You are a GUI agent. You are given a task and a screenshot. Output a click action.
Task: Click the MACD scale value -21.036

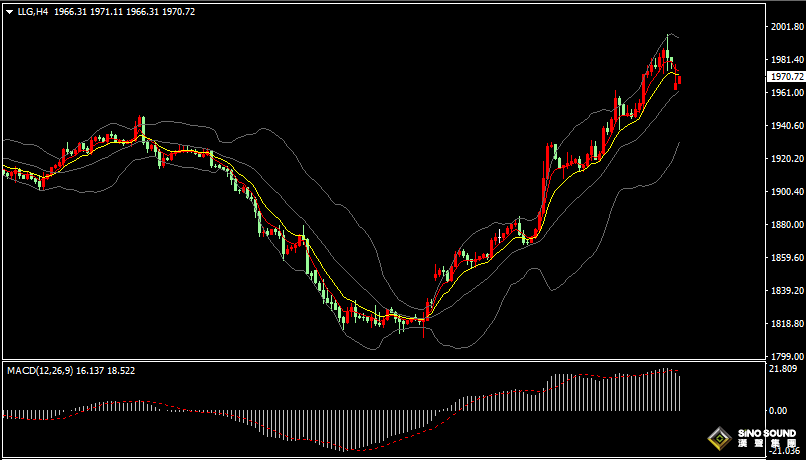[x=785, y=450]
